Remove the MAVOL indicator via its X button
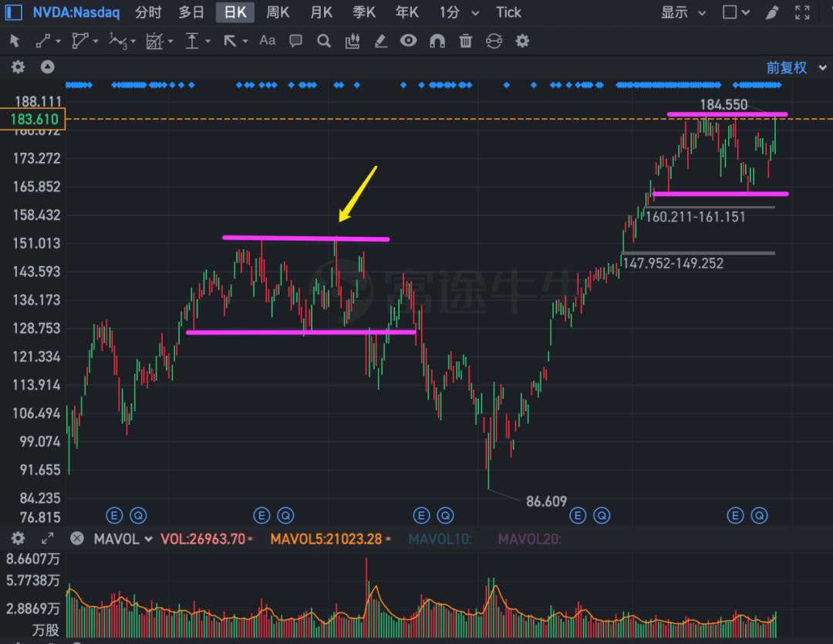 click(x=76, y=538)
